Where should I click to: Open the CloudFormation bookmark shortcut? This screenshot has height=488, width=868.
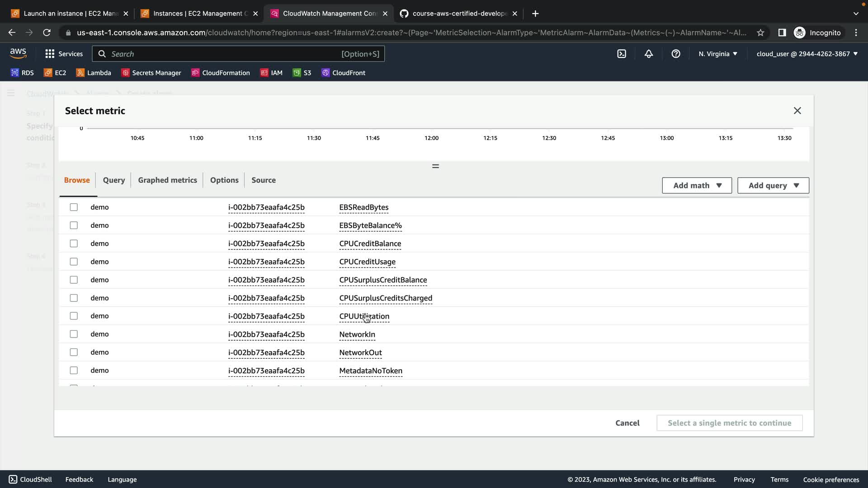[220, 73]
